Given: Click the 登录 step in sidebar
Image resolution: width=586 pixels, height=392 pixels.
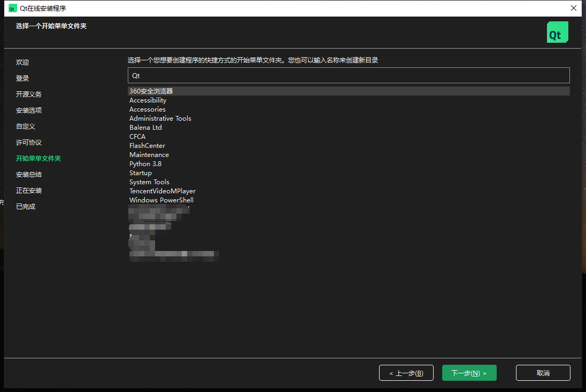Looking at the screenshot, I should (x=22, y=79).
